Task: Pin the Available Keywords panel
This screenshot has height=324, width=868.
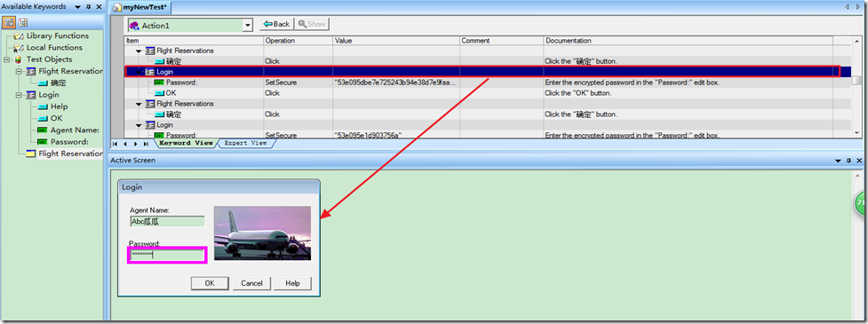Action: coord(89,7)
